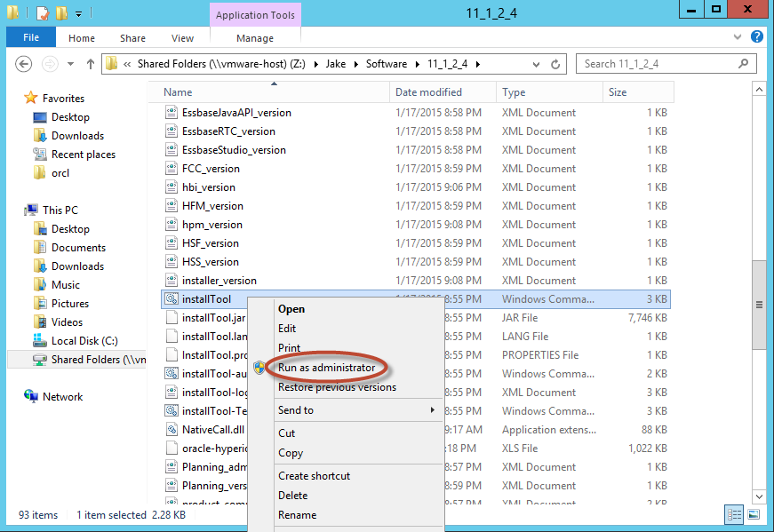Sort files by Date modified column

point(443,92)
